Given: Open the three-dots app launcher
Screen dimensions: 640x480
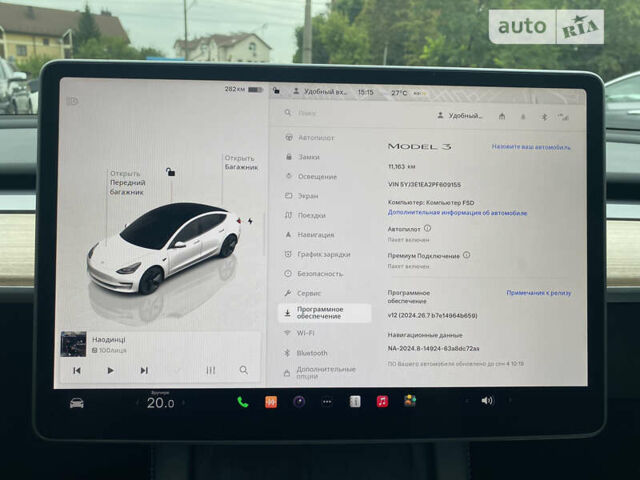Looking at the screenshot, I should pyautogui.click(x=327, y=402).
